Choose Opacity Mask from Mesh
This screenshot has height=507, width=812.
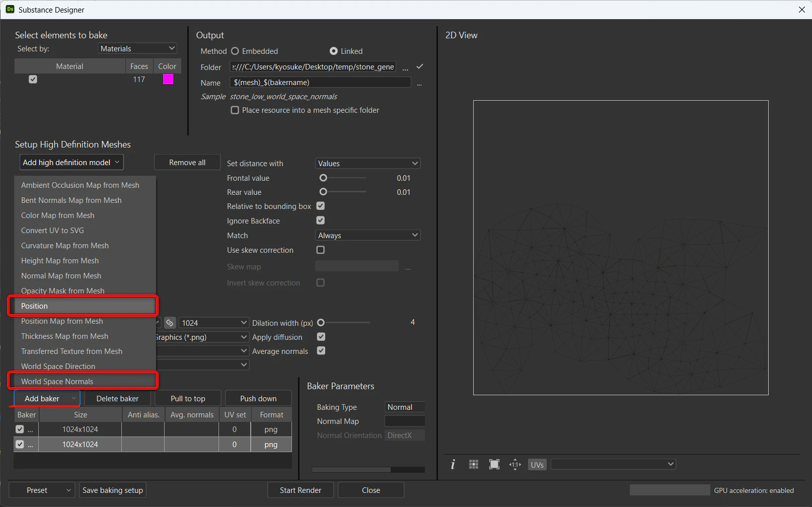pyautogui.click(x=85, y=291)
